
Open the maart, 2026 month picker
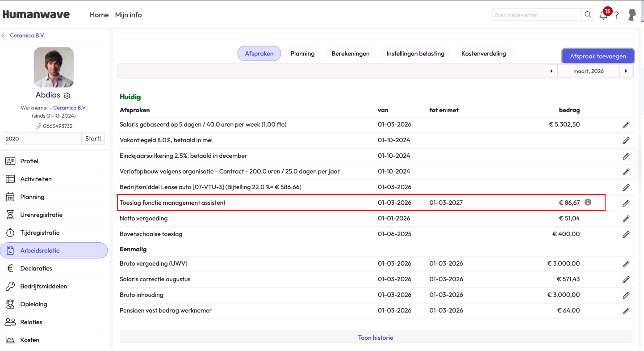[x=589, y=71]
